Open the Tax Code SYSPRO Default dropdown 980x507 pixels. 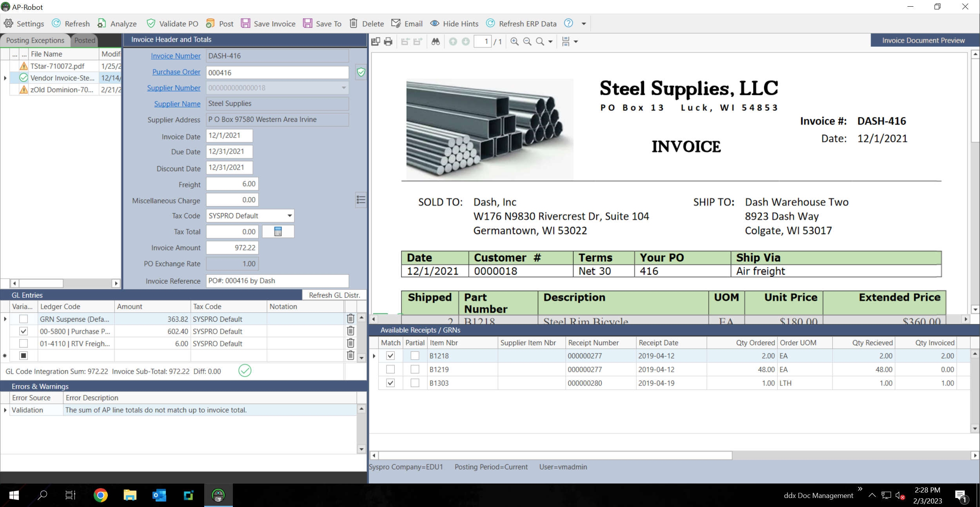click(x=289, y=216)
